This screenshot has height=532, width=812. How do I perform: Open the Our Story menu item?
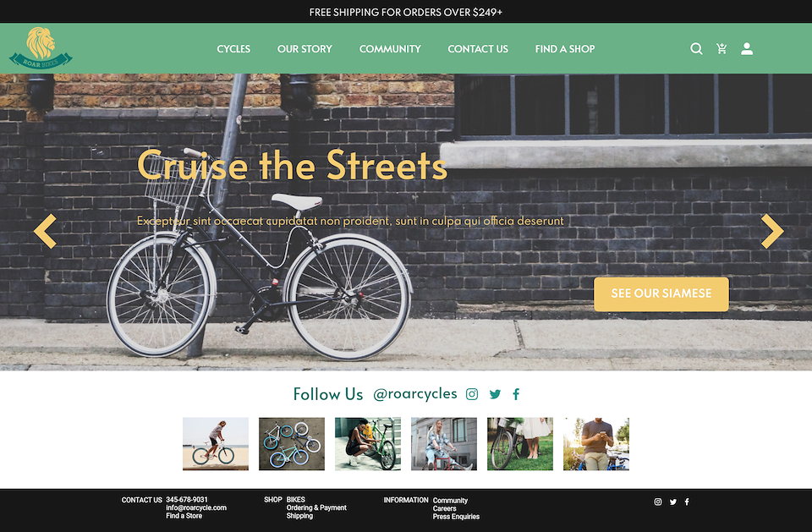(304, 49)
